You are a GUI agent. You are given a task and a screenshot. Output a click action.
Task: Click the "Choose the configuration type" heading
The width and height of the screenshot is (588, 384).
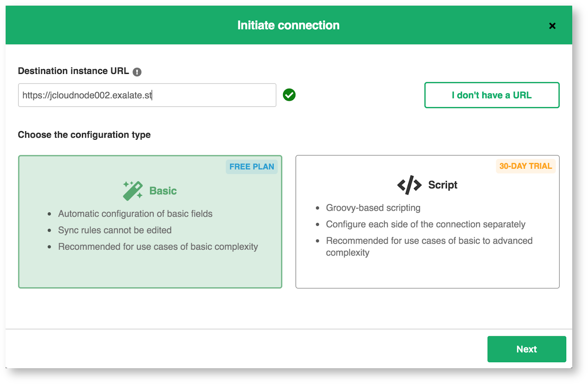point(84,135)
